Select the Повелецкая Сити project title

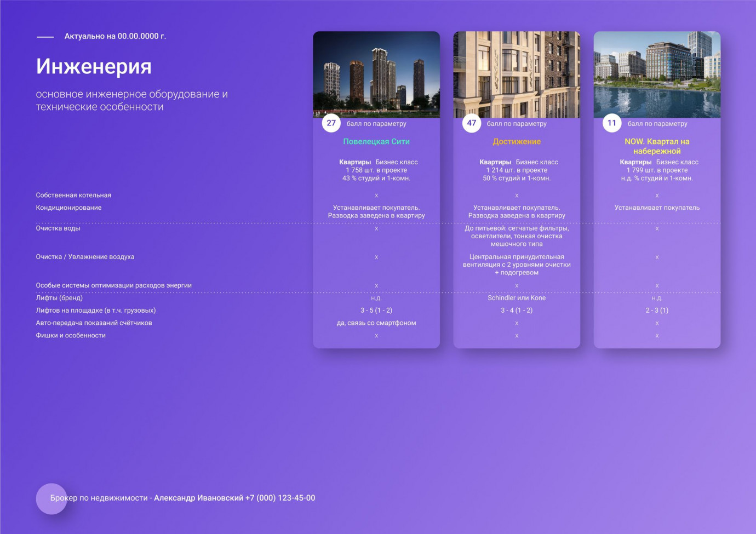[x=376, y=141]
